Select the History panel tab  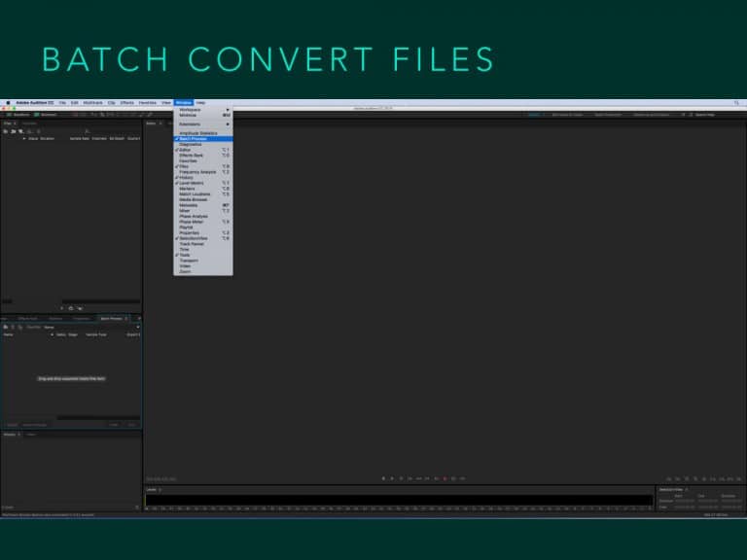[10, 435]
